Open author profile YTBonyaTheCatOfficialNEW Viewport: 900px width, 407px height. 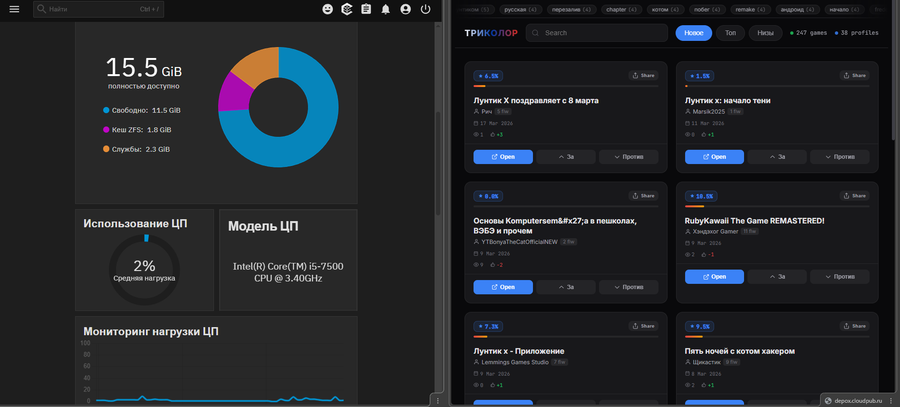(x=519, y=242)
